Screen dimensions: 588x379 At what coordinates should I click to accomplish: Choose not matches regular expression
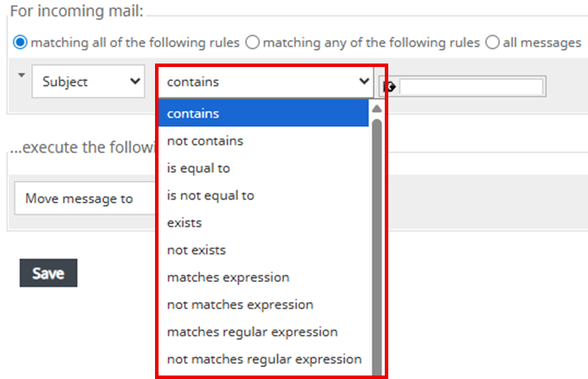pos(263,359)
